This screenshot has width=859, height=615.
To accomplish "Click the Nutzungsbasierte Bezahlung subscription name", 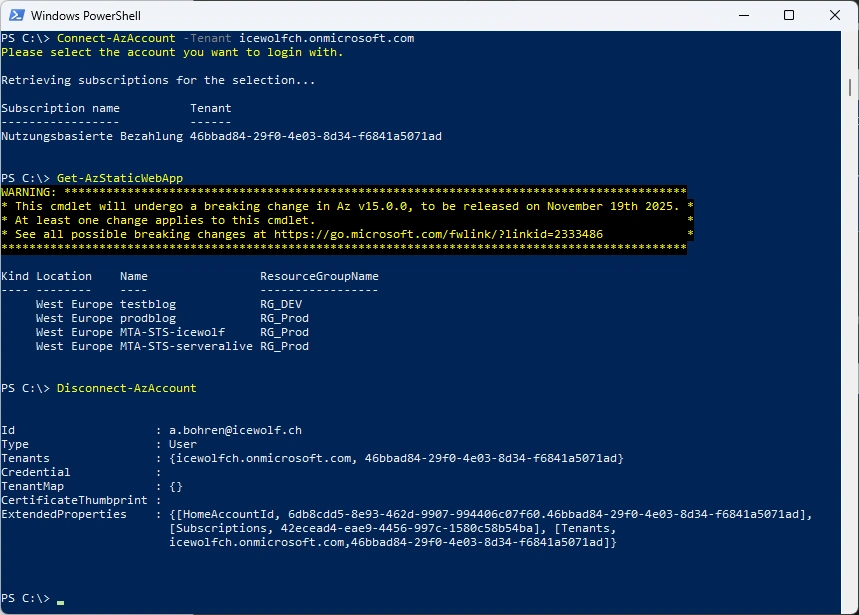I will (92, 136).
